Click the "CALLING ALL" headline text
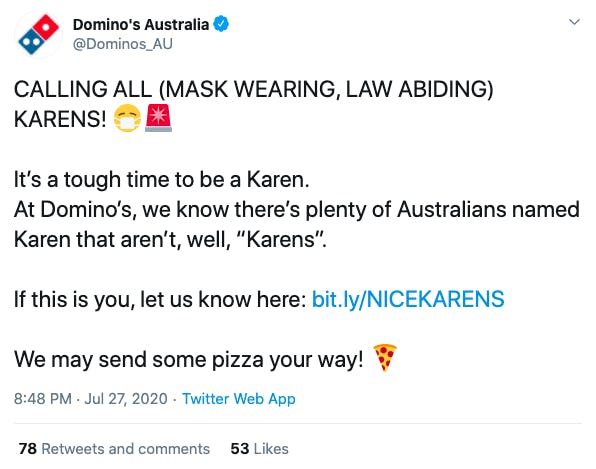596x469 pixels. click(x=83, y=89)
